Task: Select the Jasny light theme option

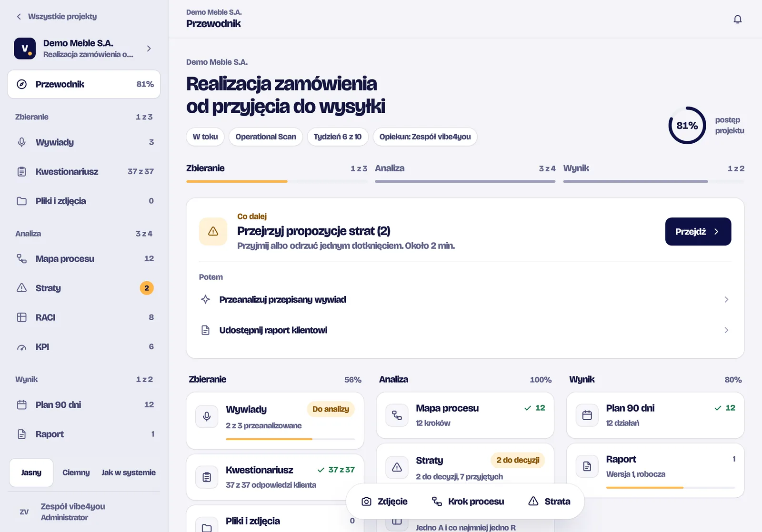Action: pos(31,473)
